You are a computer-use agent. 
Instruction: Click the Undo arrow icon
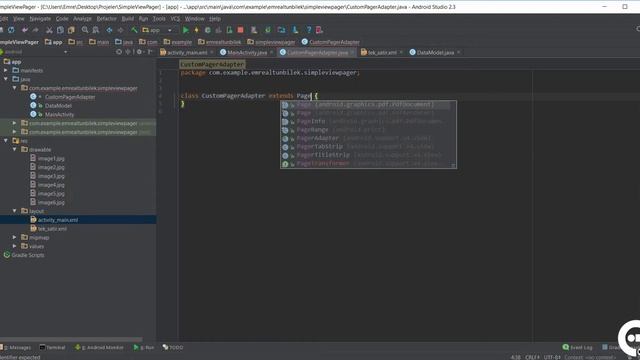(x=25, y=30)
